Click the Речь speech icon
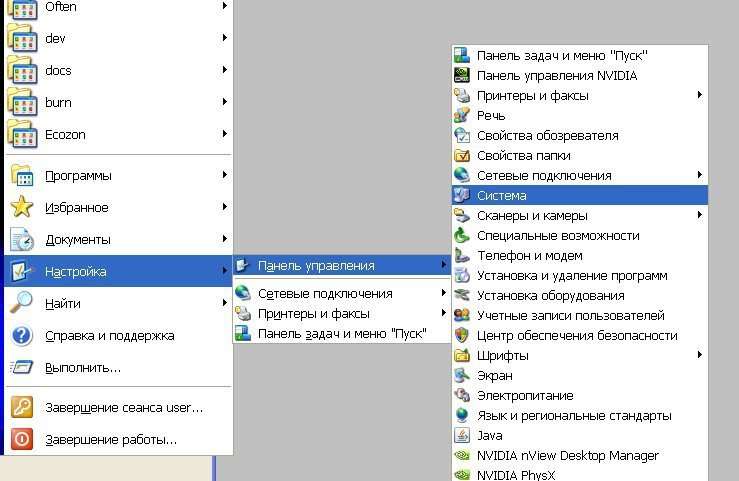 click(x=462, y=115)
